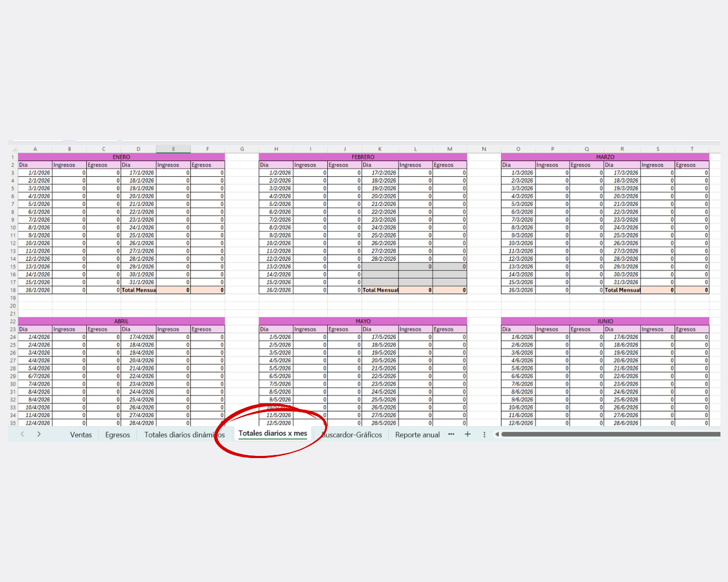Image resolution: width=728 pixels, height=582 pixels.
Task: Click the previous sheet navigation arrow
Action: point(22,434)
